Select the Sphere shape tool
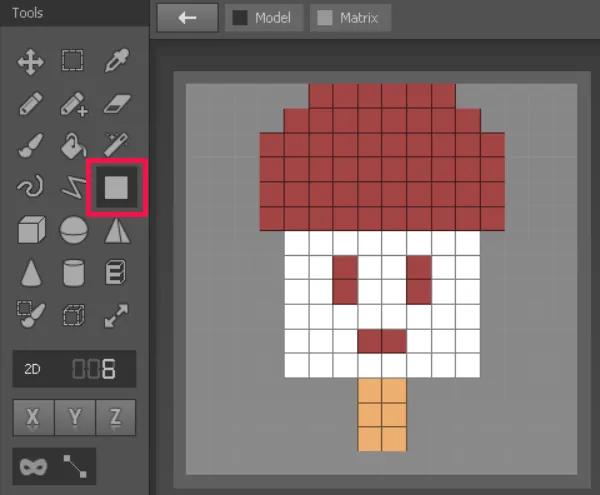This screenshot has height=495, width=600. click(73, 230)
